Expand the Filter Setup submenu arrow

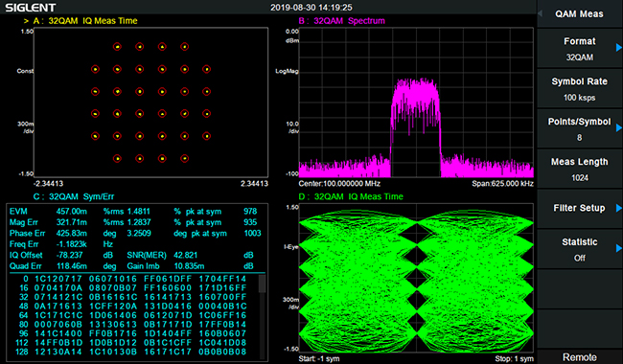(618, 208)
